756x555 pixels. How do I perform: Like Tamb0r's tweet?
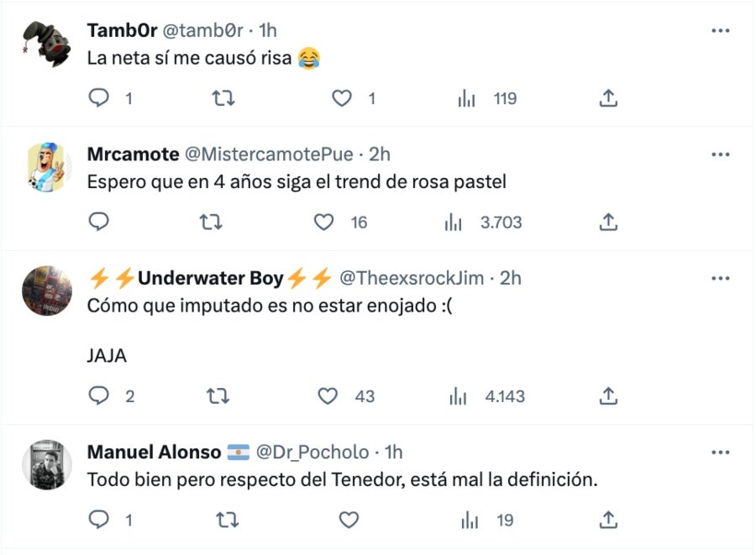click(341, 99)
